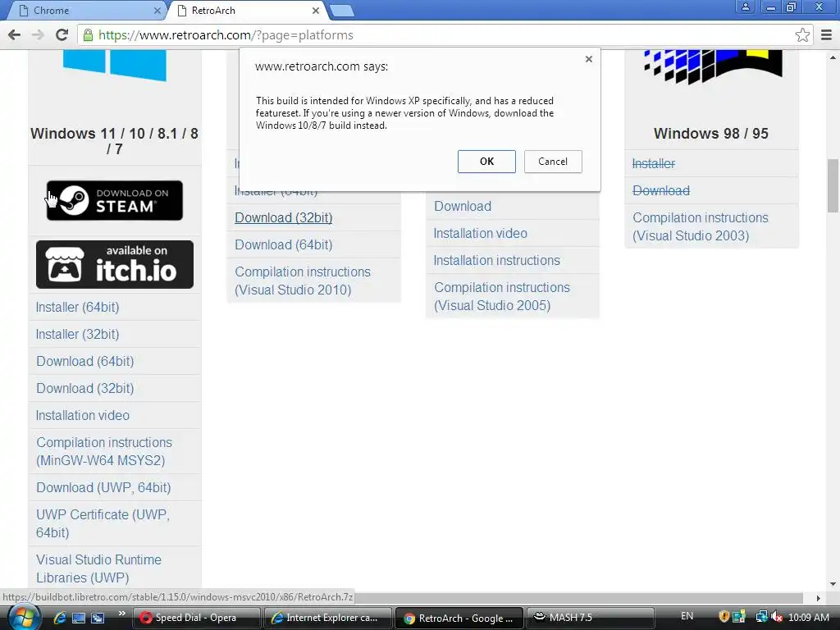Click the Windows 11 / 10 / 8.1 / 8 / 7 heading
Viewport: 840px width, 630px height.
(x=114, y=141)
